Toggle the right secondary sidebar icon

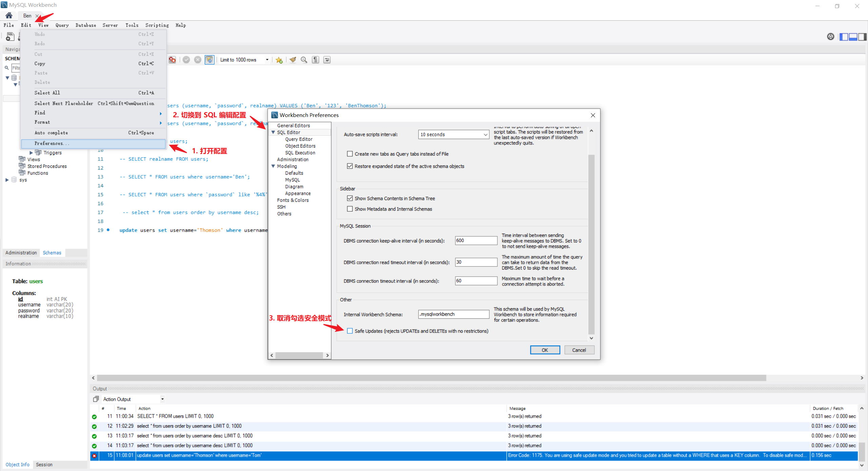[x=862, y=37]
